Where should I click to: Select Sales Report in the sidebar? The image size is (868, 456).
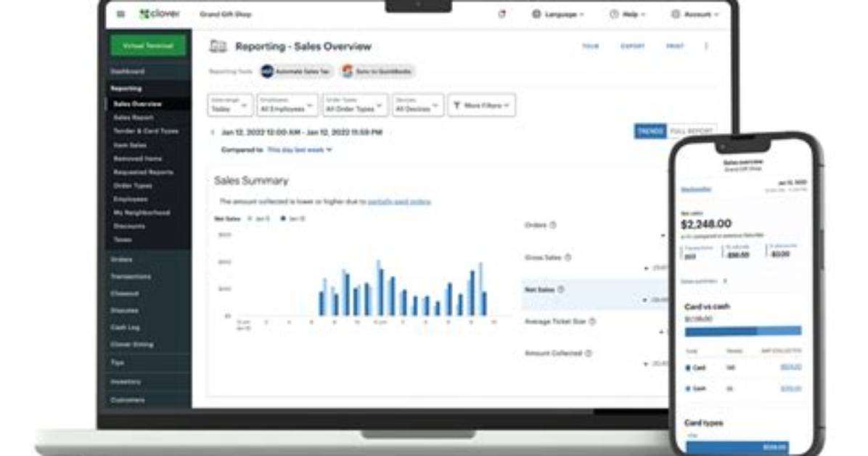pyautogui.click(x=134, y=118)
